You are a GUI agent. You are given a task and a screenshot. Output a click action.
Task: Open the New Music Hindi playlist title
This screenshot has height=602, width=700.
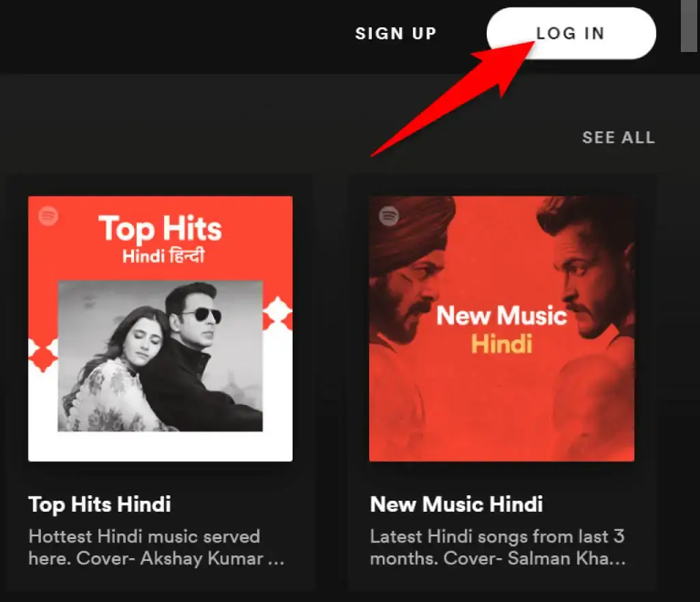pyautogui.click(x=456, y=504)
